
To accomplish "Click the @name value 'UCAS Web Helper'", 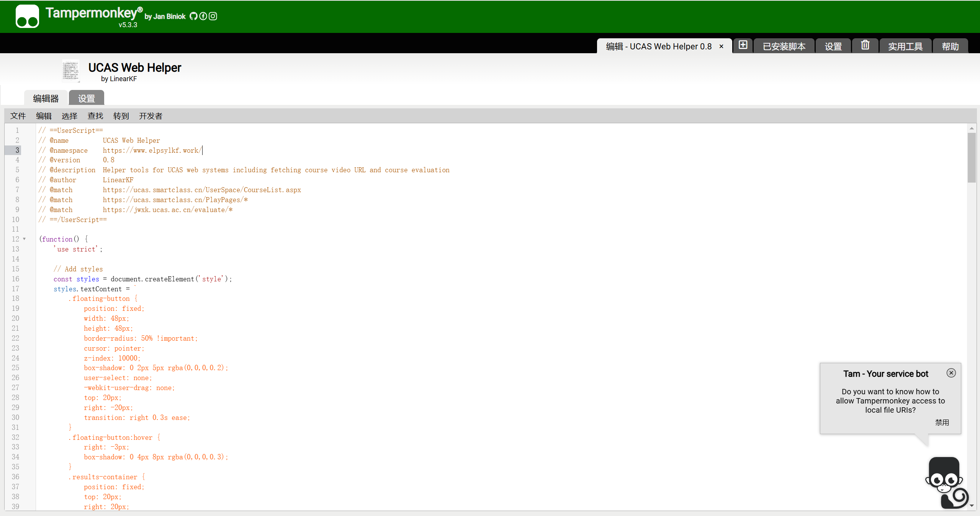I will (131, 140).
